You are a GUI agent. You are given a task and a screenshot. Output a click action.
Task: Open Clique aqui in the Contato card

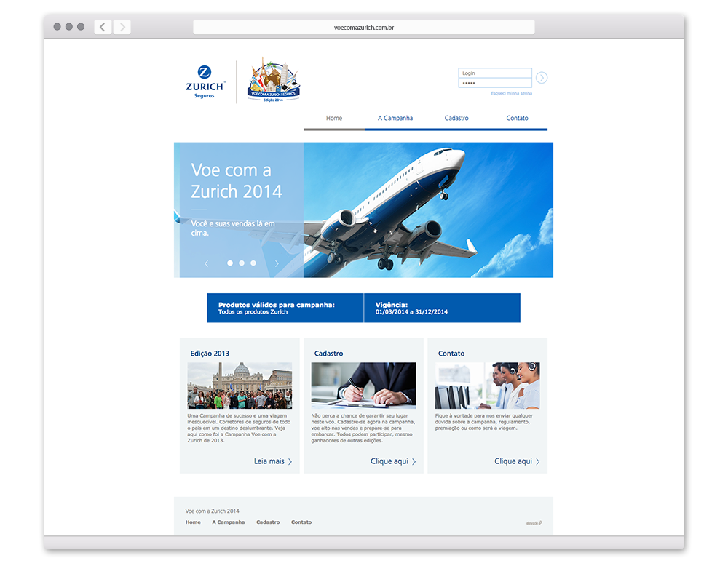coord(513,461)
